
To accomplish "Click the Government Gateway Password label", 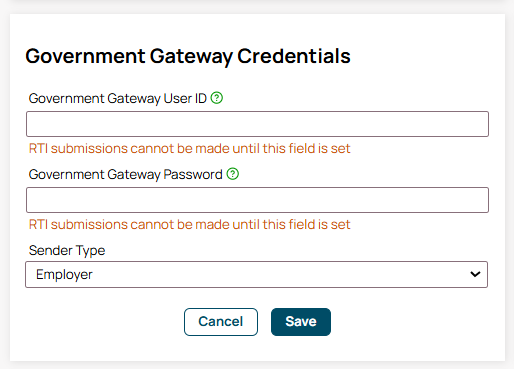I will pos(125,175).
